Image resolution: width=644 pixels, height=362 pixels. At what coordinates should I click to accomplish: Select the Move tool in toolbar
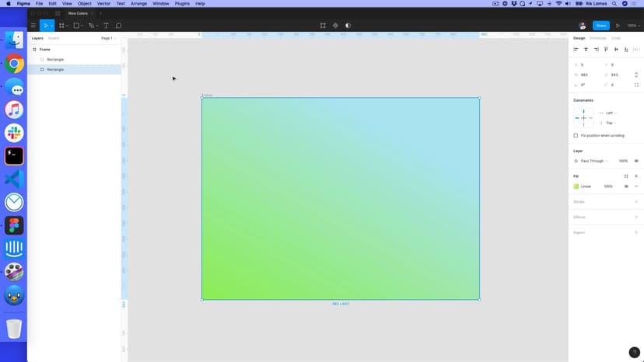tap(45, 26)
